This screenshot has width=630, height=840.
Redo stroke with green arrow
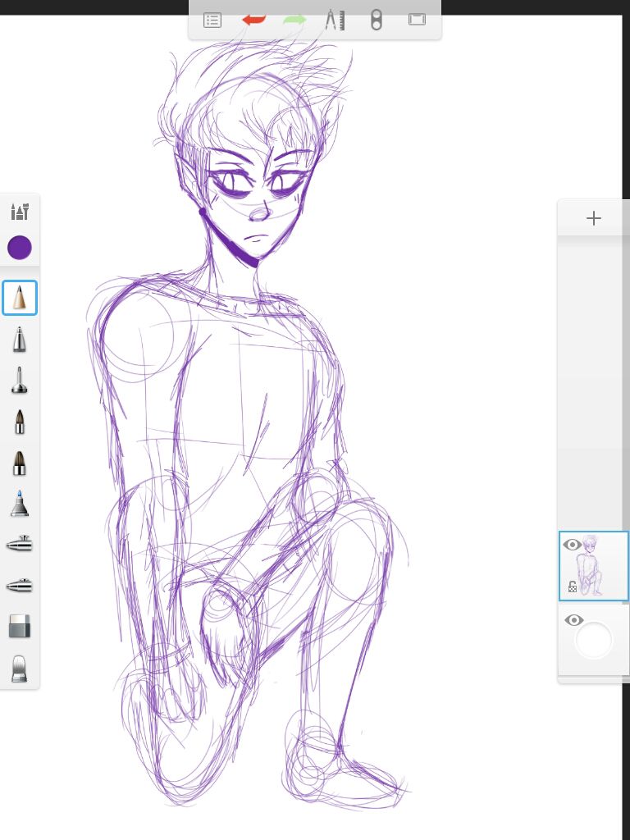pyautogui.click(x=294, y=21)
